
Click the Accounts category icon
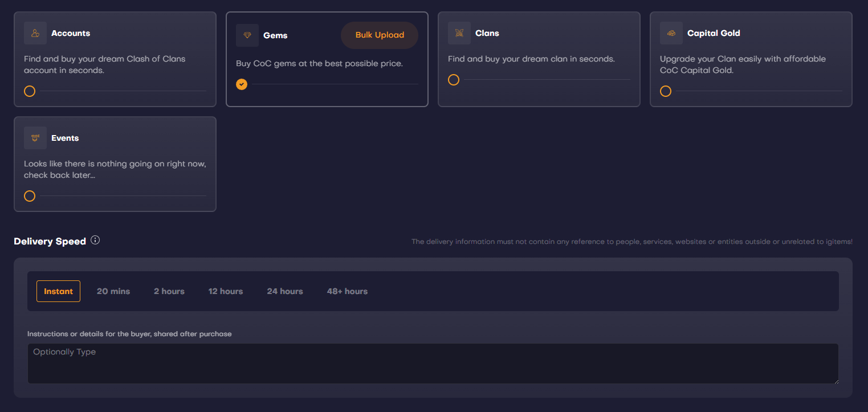tap(35, 33)
